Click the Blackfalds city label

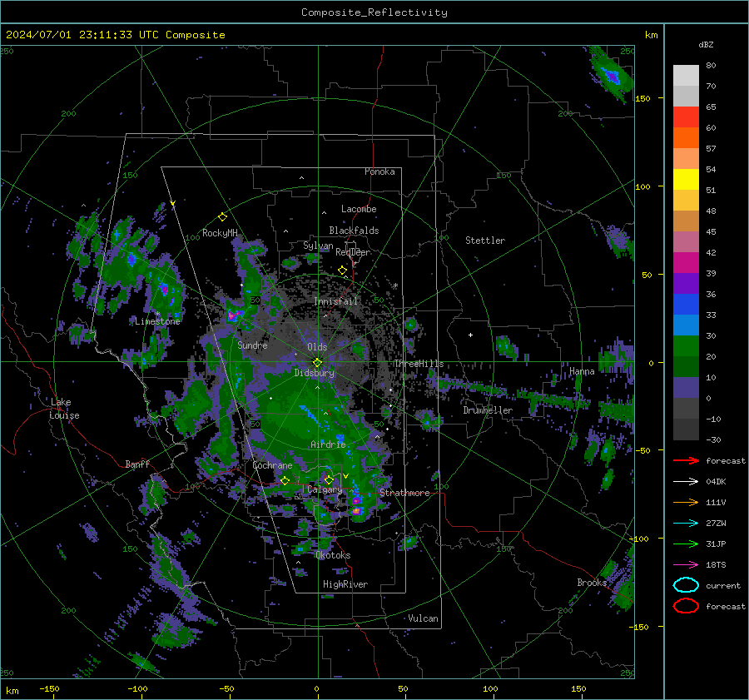pos(354,231)
